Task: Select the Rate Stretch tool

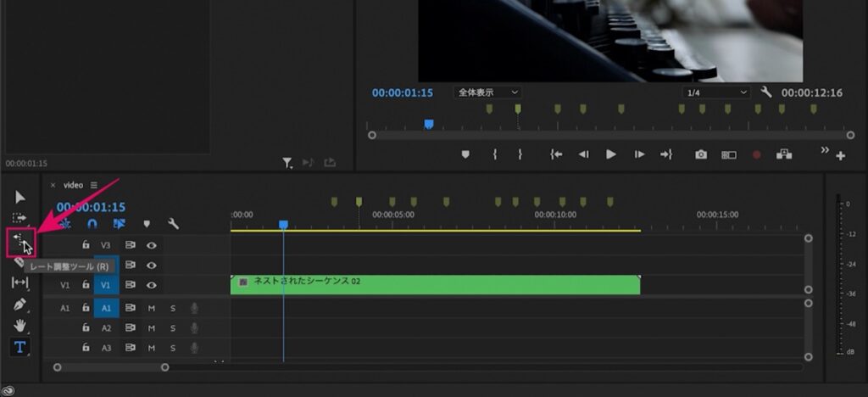Action: pos(20,240)
